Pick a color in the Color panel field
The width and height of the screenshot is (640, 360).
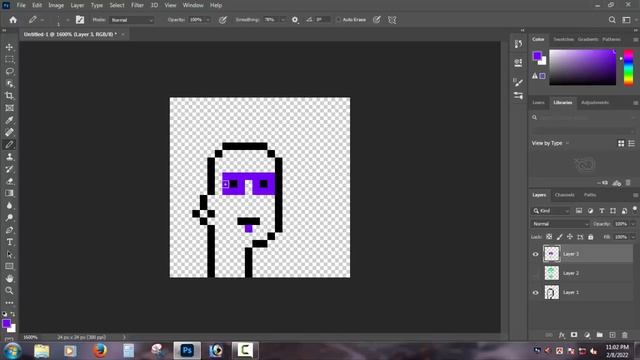(x=582, y=67)
